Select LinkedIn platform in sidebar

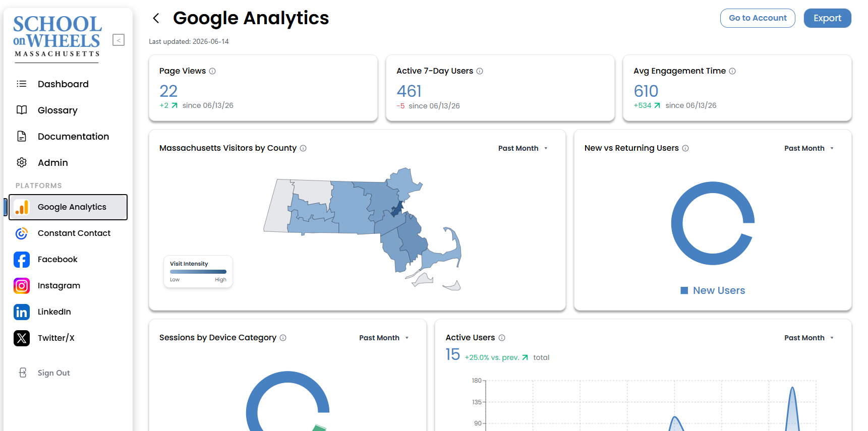[x=68, y=312]
